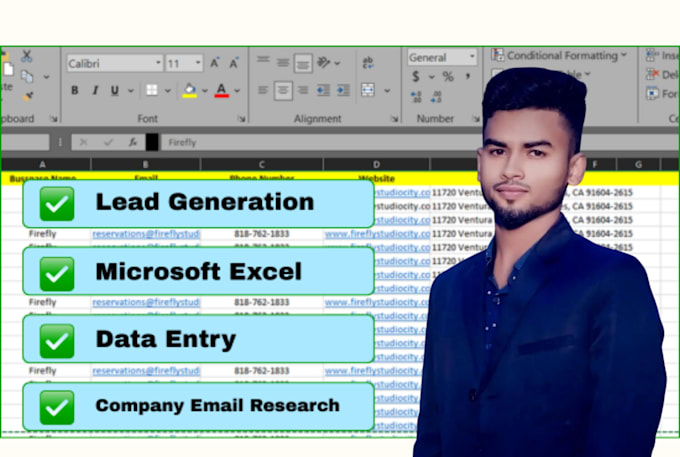The width and height of the screenshot is (680, 457).
Task: Open the font size 11 dropdown
Action: 198,63
